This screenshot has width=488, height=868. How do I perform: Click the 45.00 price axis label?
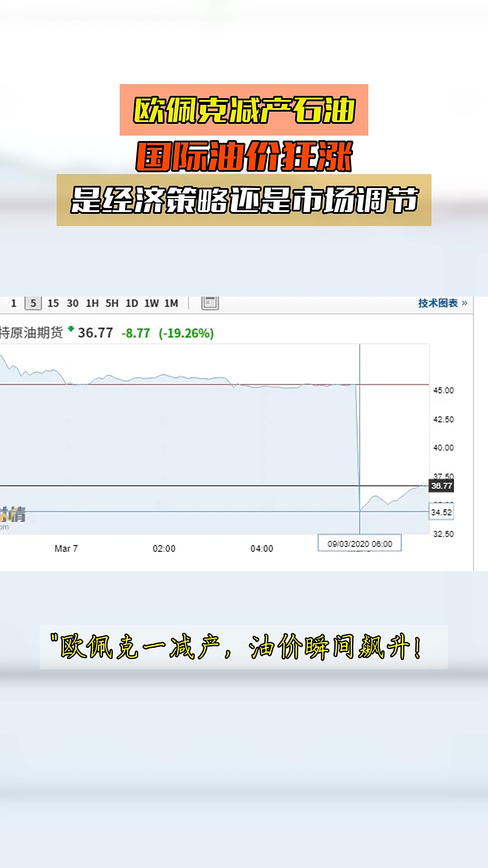pyautogui.click(x=443, y=390)
